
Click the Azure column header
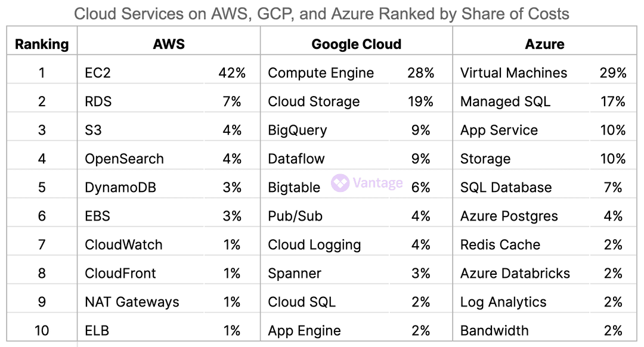[544, 44]
